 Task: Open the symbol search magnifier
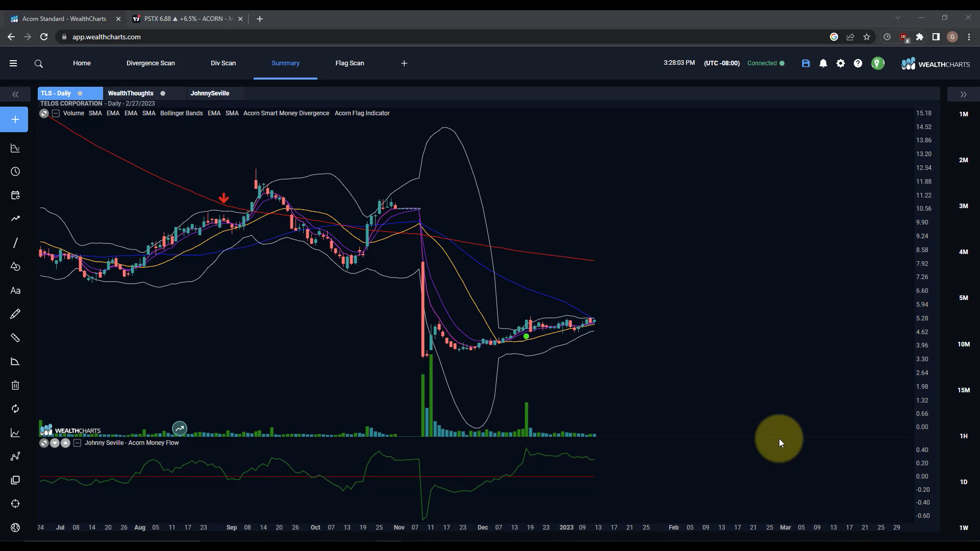point(39,64)
